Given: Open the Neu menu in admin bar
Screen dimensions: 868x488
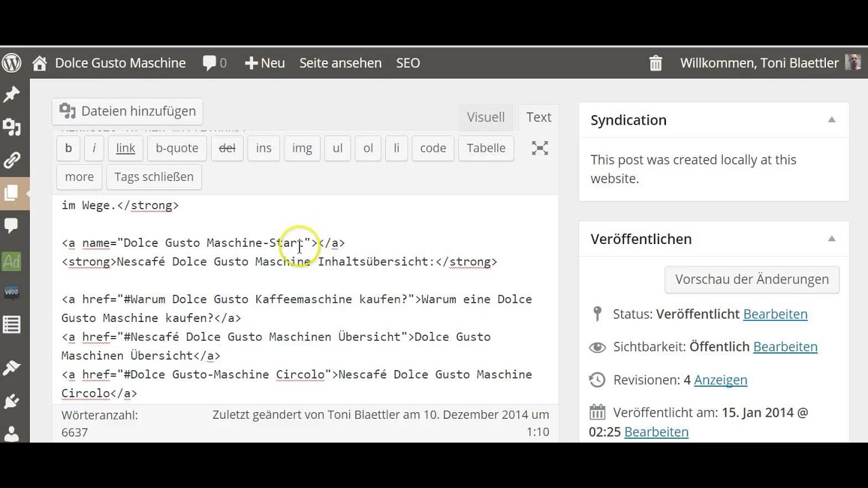Looking at the screenshot, I should (x=264, y=63).
